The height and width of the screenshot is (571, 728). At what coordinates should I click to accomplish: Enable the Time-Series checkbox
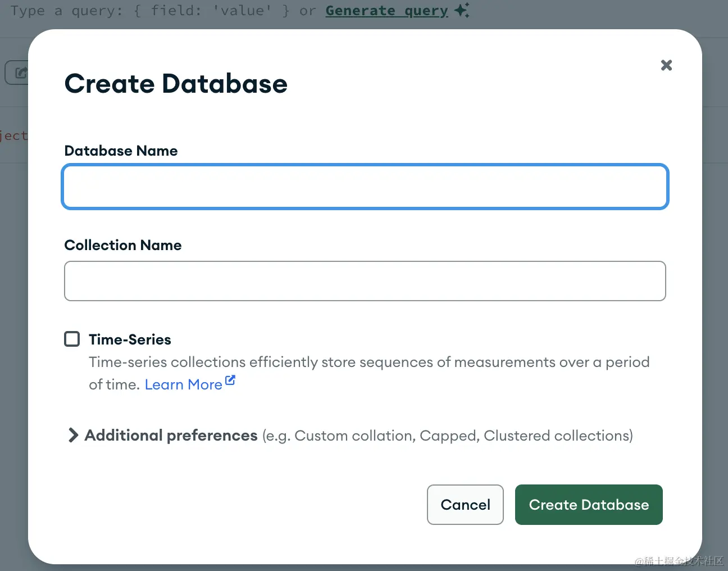tap(72, 339)
